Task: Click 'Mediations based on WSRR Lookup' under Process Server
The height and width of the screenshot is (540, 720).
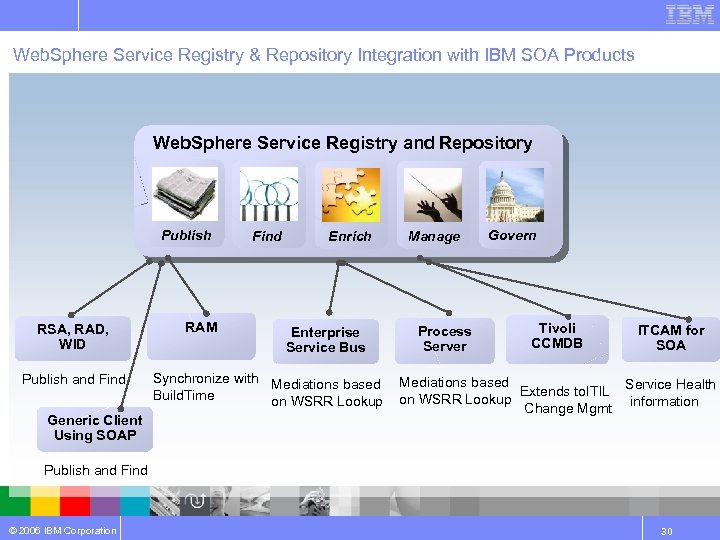Action: tap(455, 391)
